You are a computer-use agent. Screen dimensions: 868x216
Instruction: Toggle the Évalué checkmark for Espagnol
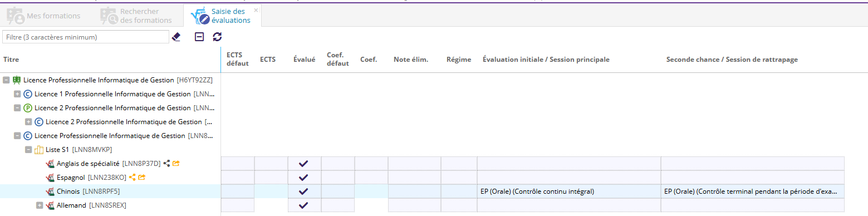[303, 178]
